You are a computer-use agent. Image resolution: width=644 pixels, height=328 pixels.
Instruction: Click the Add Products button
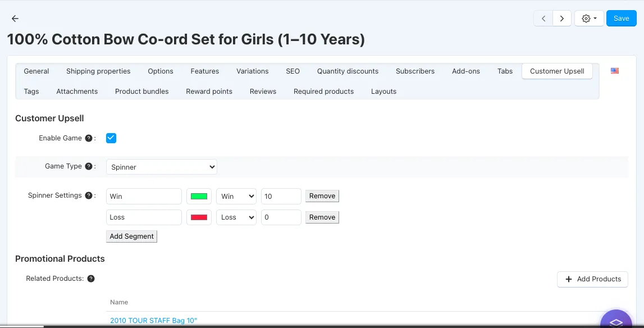click(x=592, y=279)
